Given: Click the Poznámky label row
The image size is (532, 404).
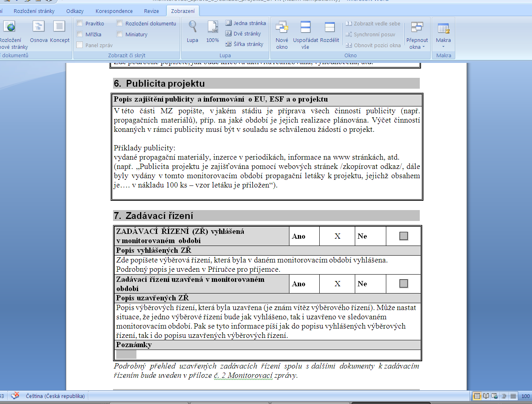Looking at the screenshot, I should tap(268, 345).
